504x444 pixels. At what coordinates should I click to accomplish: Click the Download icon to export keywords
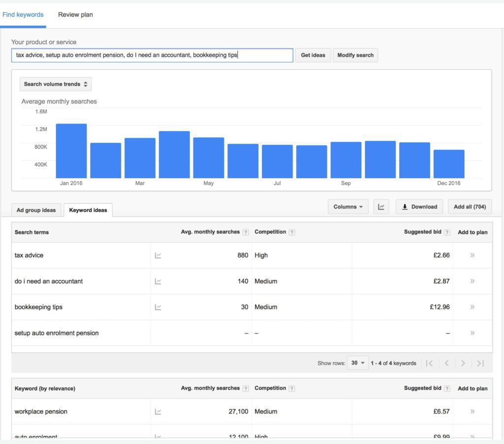tap(405, 206)
